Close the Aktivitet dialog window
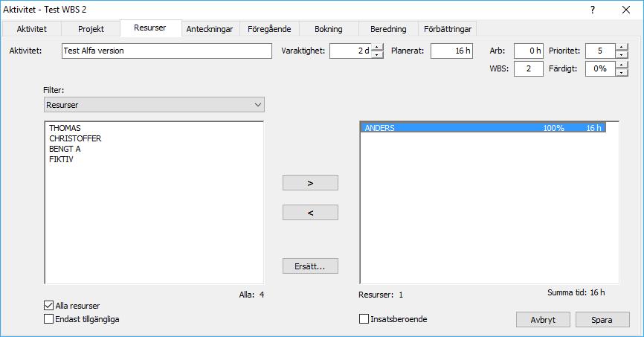Screen dimensions: 644x337 [626, 10]
